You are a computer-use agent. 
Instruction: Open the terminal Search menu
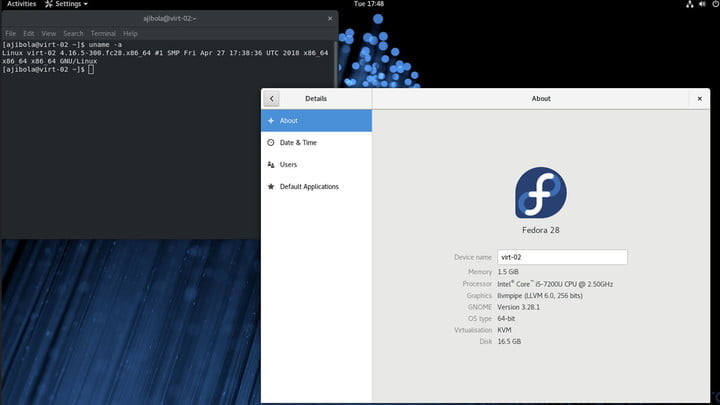(73, 34)
